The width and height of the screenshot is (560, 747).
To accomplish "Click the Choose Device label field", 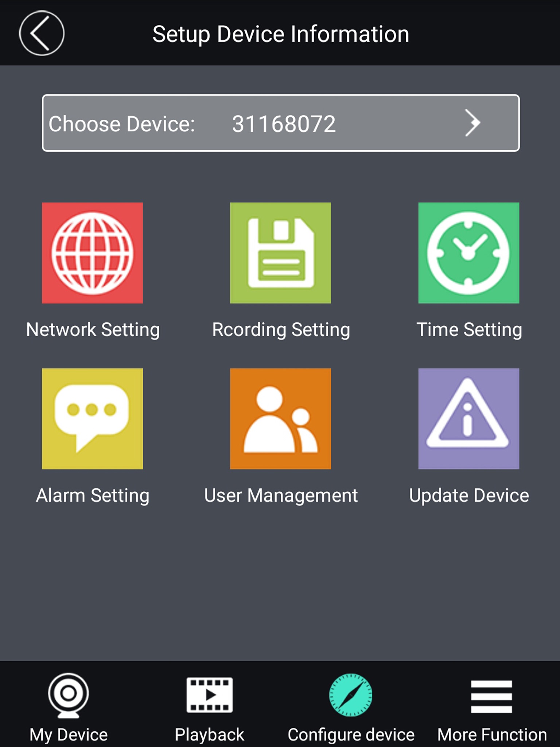I will coord(122,124).
